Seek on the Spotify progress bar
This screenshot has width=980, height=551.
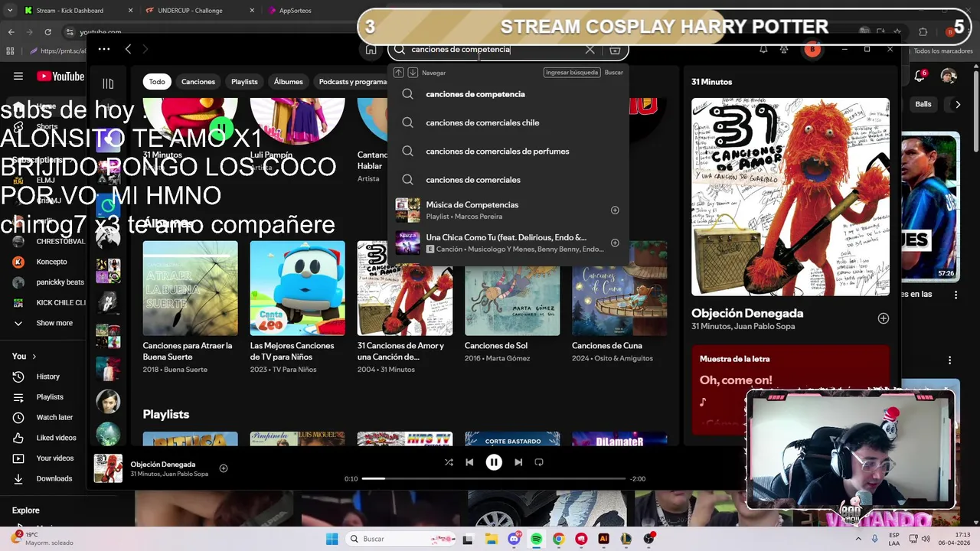(494, 478)
